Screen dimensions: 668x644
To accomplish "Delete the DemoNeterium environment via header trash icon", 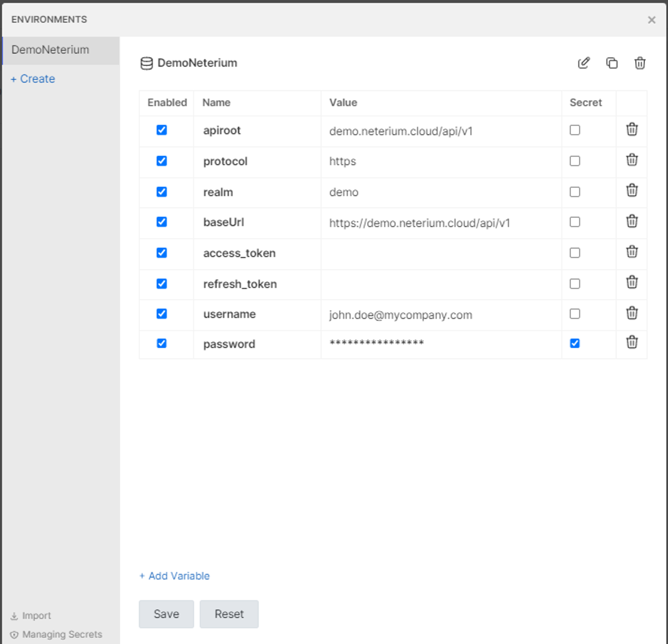I will pyautogui.click(x=640, y=63).
